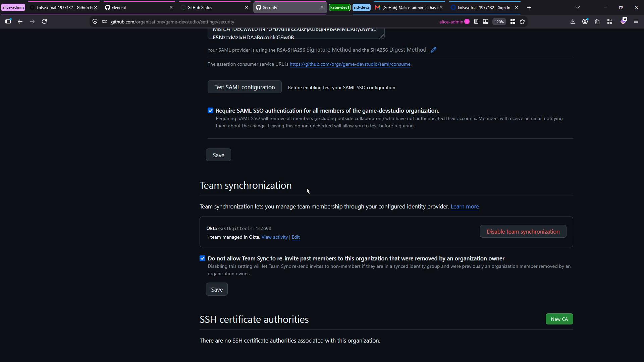
Task: Close the GitHub Status tab
Action: (x=247, y=7)
